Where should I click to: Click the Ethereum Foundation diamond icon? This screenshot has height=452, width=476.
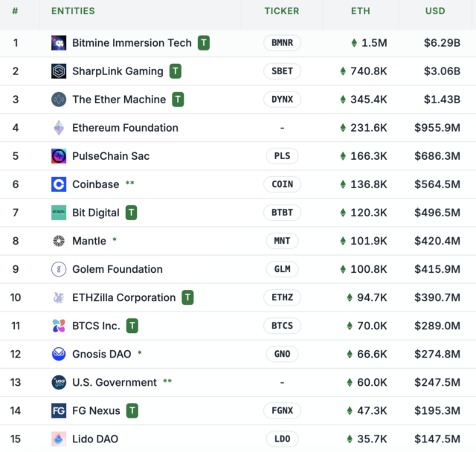click(59, 128)
